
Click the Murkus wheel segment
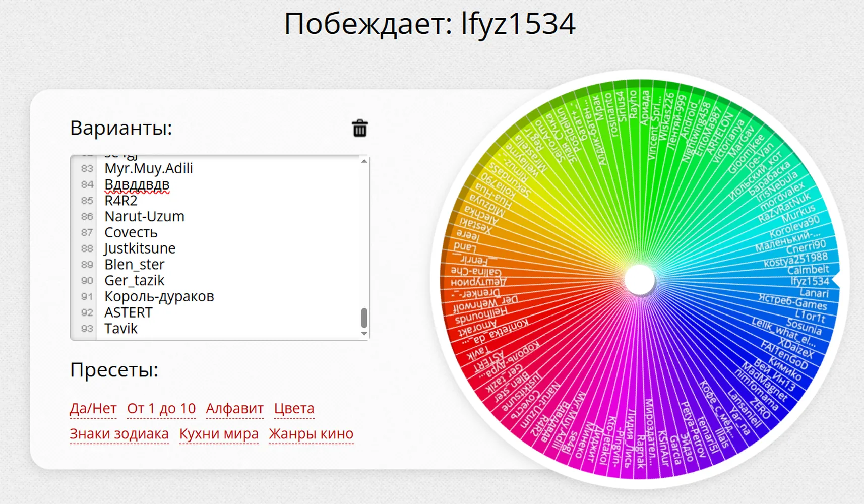click(798, 214)
